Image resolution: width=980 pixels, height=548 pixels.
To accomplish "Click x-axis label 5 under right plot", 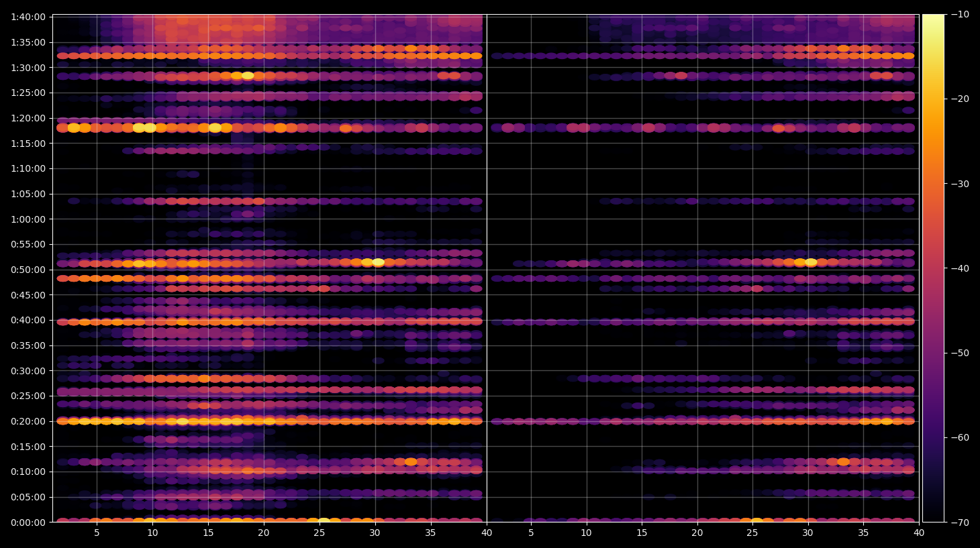I will click(x=531, y=533).
